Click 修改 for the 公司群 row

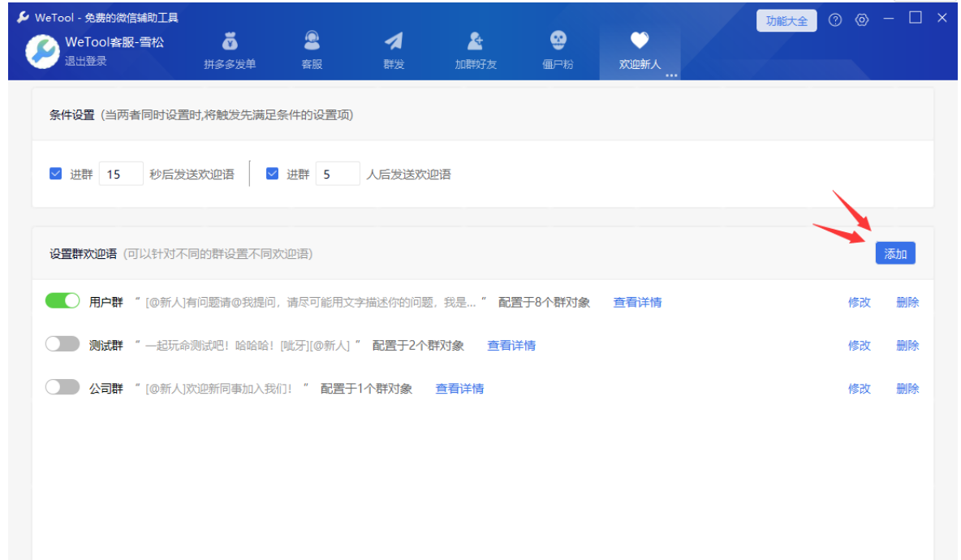pyautogui.click(x=860, y=389)
